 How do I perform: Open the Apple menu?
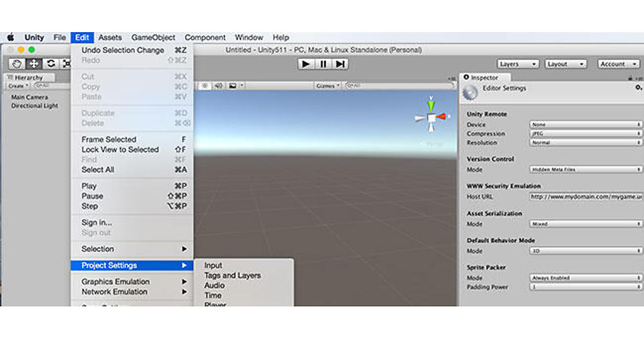point(10,38)
